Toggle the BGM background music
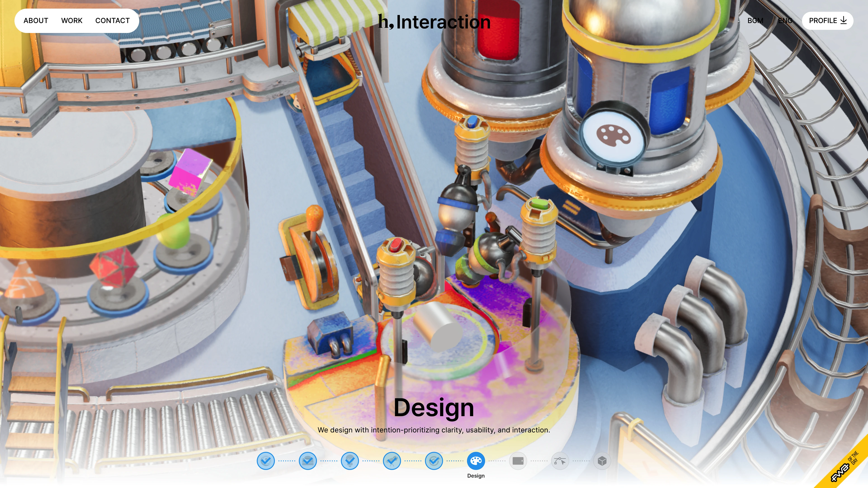 pos(755,21)
